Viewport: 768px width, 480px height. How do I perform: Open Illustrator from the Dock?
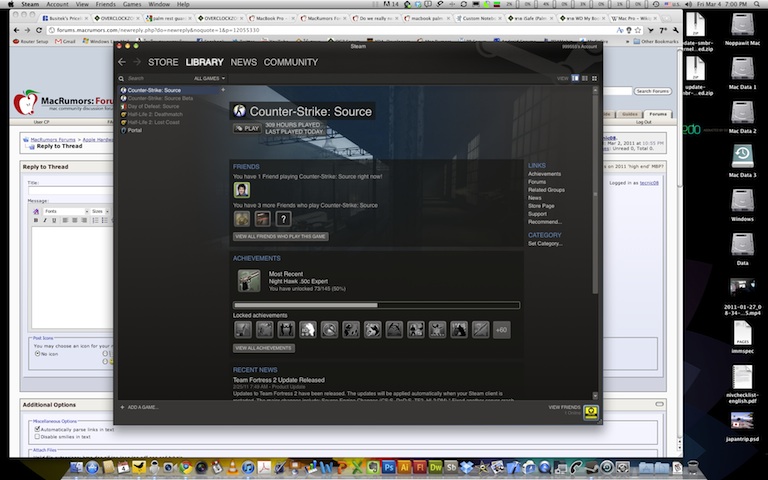coord(405,467)
